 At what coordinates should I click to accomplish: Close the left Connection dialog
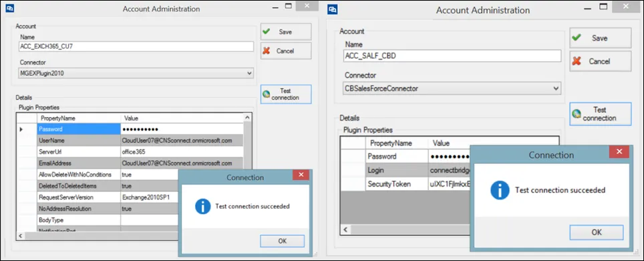[301, 175]
